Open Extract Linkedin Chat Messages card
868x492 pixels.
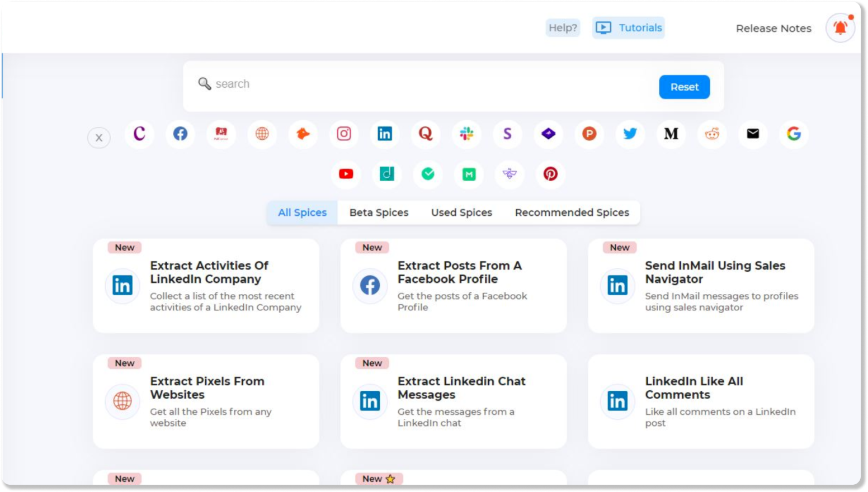454,401
